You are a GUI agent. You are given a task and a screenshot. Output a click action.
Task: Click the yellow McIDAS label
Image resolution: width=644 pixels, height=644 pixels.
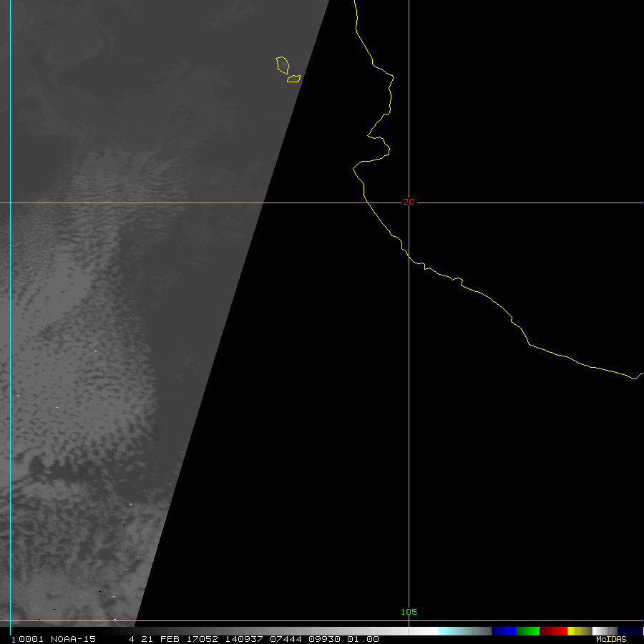coord(611,639)
